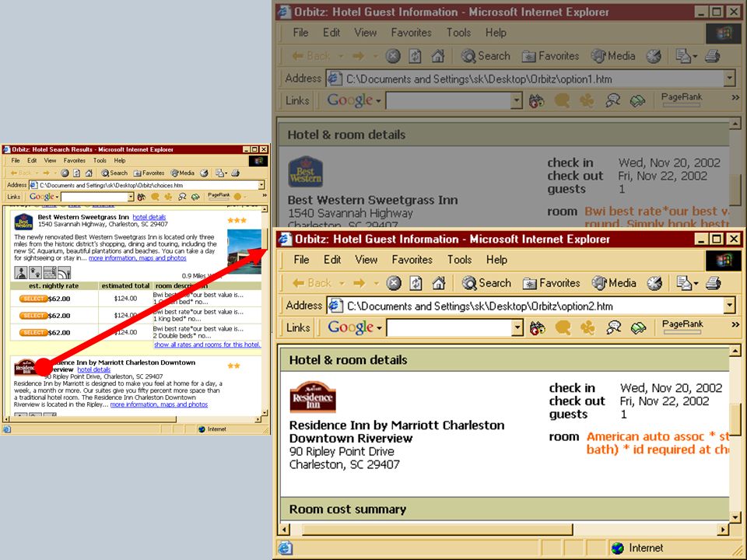Click Google search field in Residence Inn window

(449, 327)
